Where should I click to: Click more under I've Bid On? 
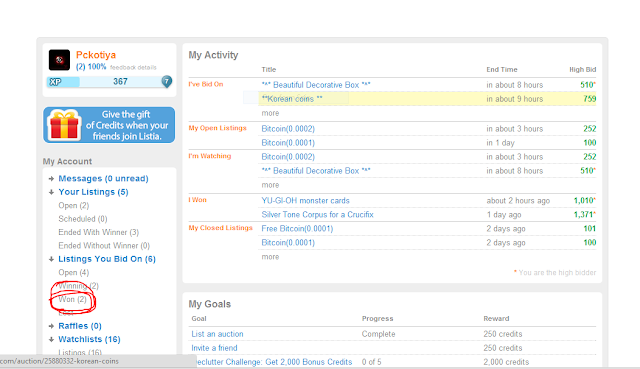(x=270, y=113)
